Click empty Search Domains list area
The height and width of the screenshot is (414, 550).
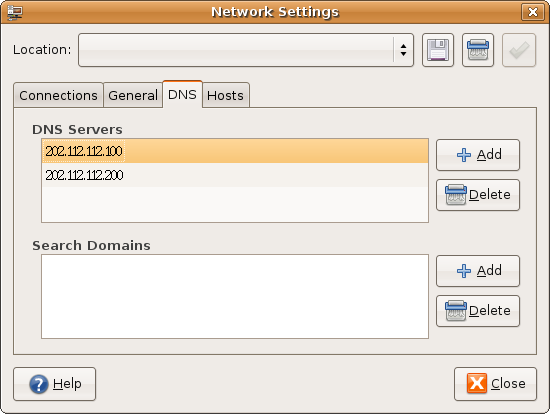tap(235, 296)
